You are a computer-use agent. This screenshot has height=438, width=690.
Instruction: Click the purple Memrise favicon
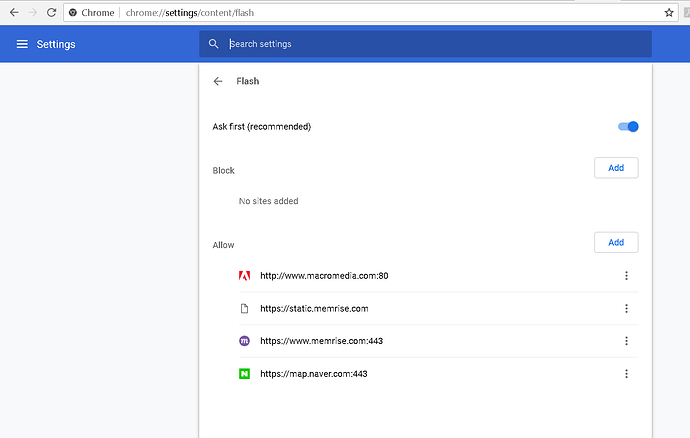click(244, 341)
